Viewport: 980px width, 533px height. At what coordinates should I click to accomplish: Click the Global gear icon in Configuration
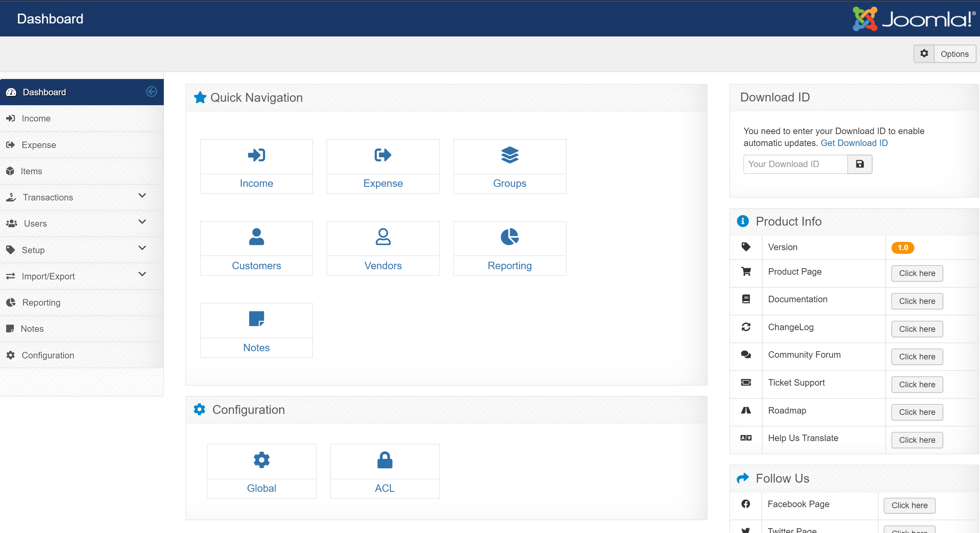[261, 460]
